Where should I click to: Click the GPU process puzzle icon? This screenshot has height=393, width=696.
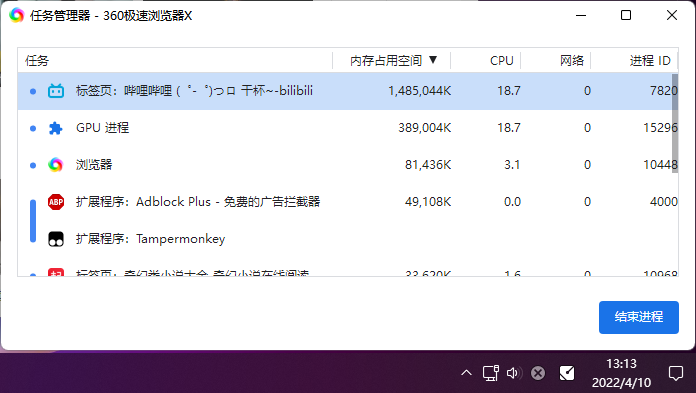55,128
